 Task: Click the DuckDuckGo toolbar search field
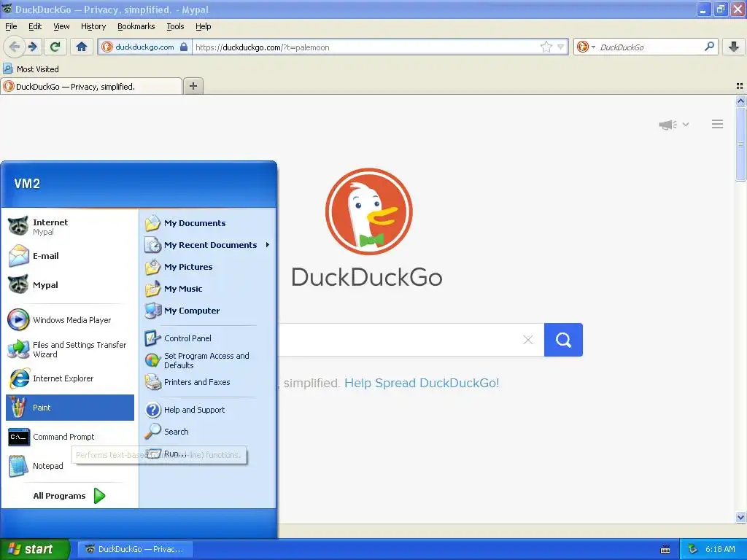pyautogui.click(x=649, y=47)
